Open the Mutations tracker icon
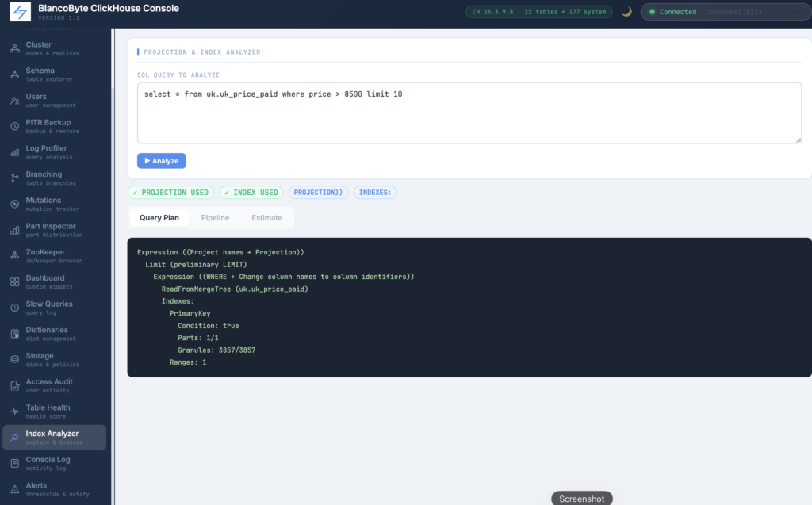812x505 pixels. (x=14, y=204)
